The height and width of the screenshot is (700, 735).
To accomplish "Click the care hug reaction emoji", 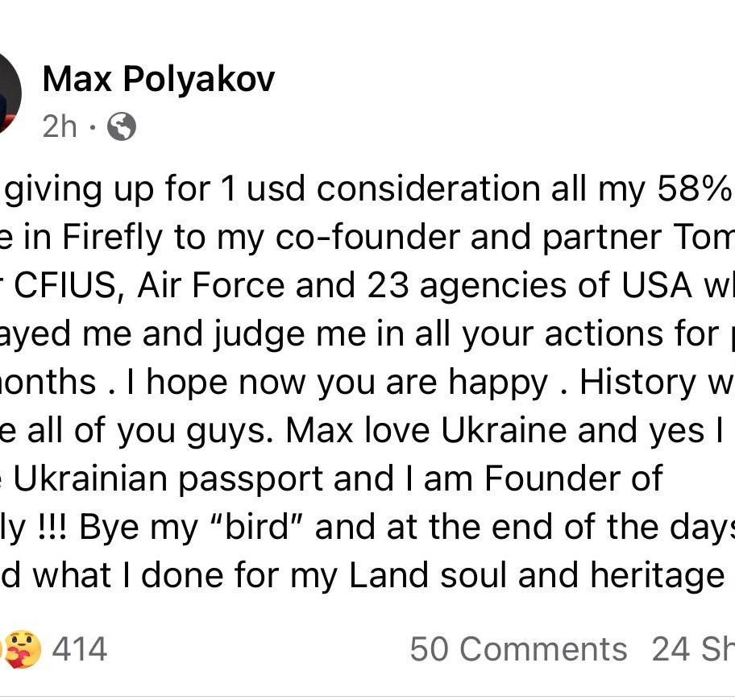I will (21, 649).
